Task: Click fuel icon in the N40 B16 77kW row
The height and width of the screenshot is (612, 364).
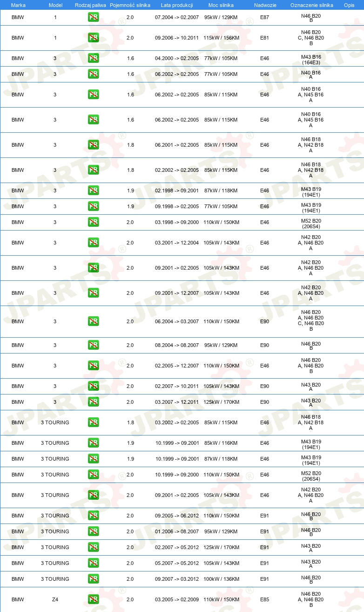Action: tap(93, 74)
